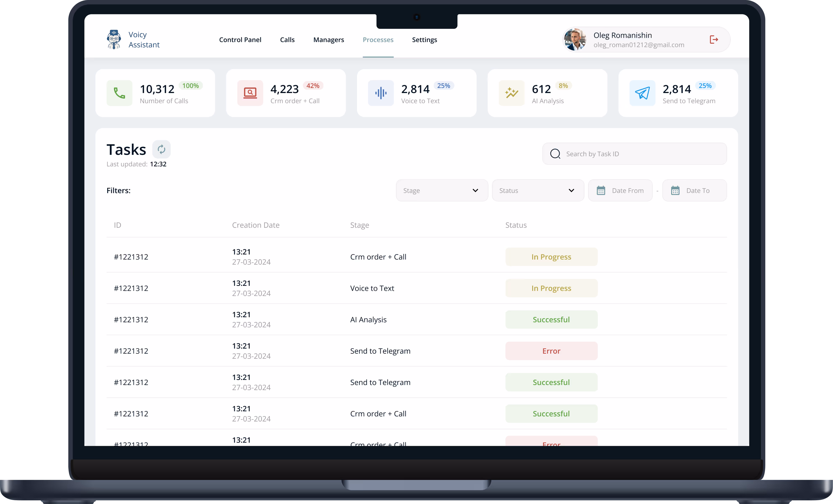Go to the Control Panel tab

(x=240, y=39)
